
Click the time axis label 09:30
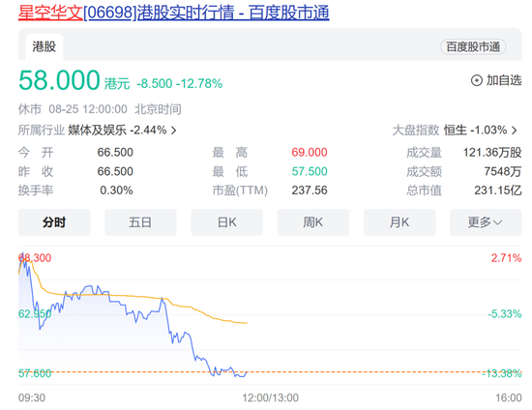coord(32,397)
